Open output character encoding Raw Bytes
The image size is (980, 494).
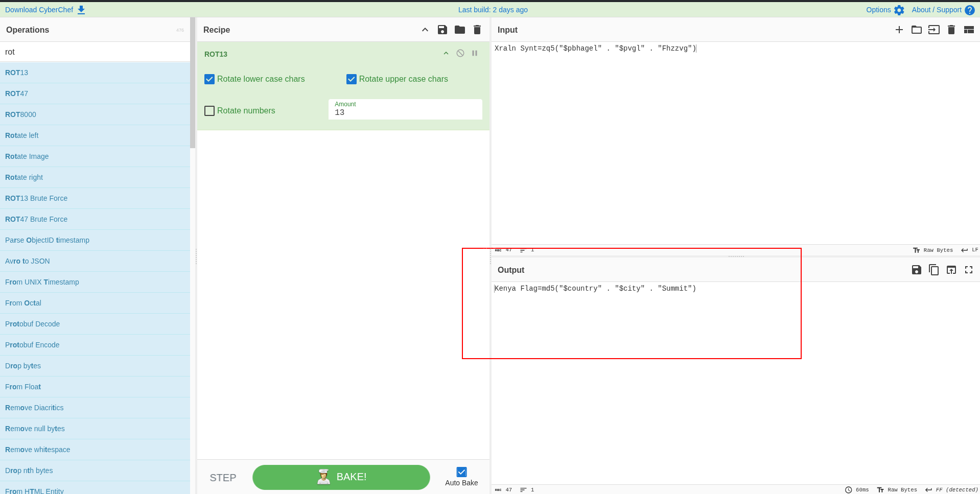pyautogui.click(x=897, y=490)
